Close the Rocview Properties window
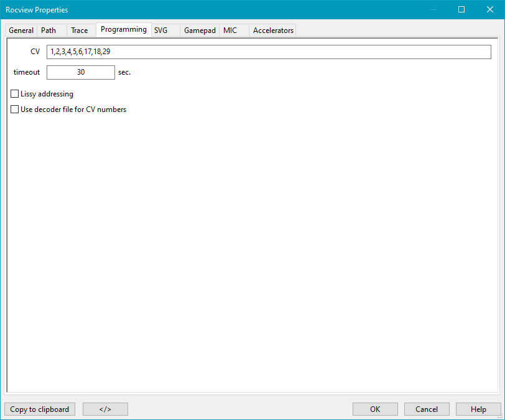 pos(490,10)
